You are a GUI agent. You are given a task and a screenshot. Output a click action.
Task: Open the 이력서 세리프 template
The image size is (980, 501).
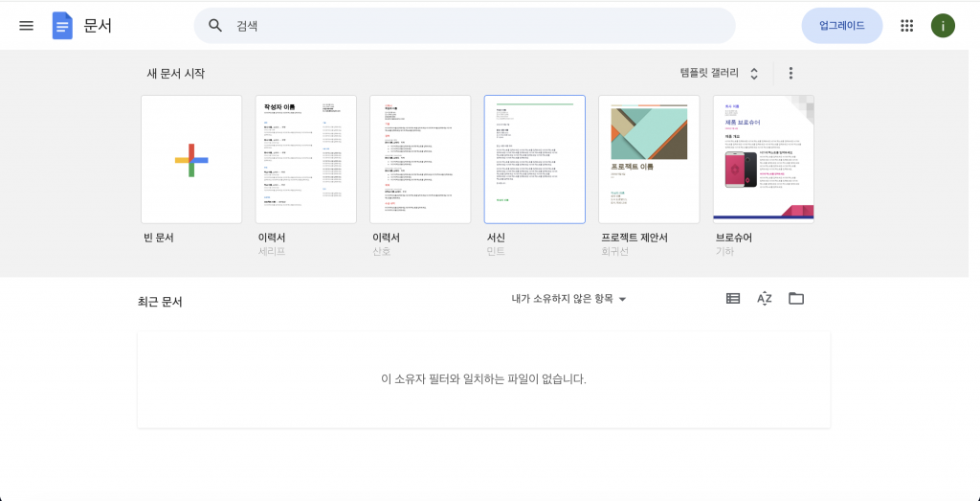pos(305,159)
